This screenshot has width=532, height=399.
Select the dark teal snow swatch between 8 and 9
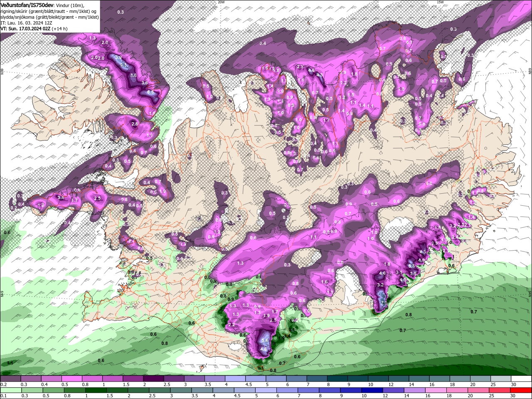[337, 379]
